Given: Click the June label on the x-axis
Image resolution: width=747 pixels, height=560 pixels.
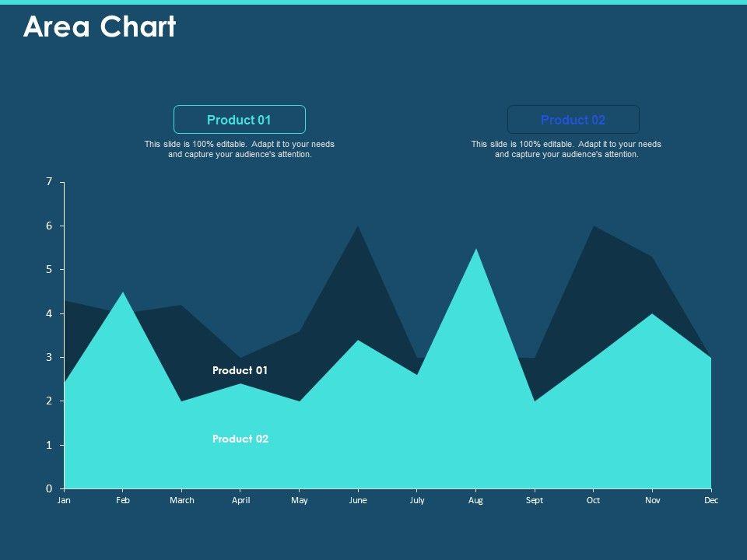Looking at the screenshot, I should [x=358, y=500].
